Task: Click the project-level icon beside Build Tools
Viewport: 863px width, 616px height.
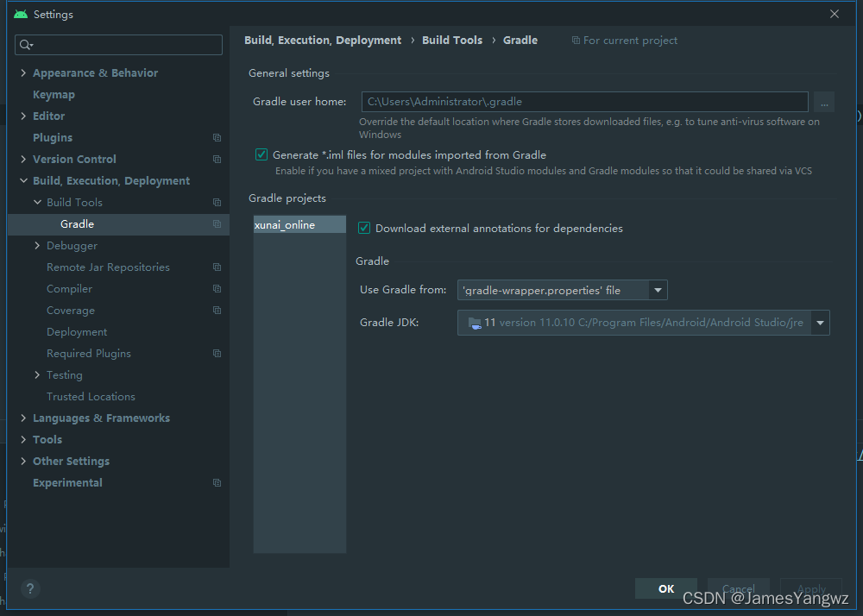Action: pos(217,203)
